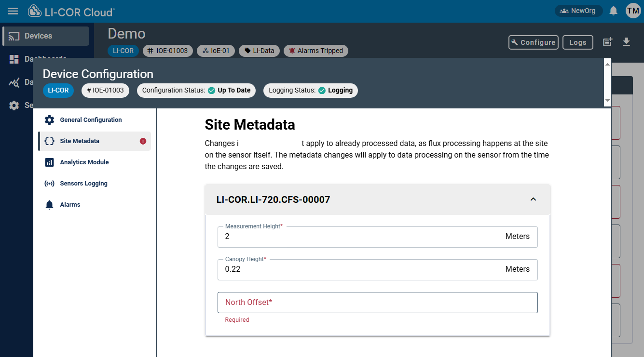The height and width of the screenshot is (357, 644).
Task: Click the dialog scrollbar down arrow
Action: pyautogui.click(x=607, y=100)
